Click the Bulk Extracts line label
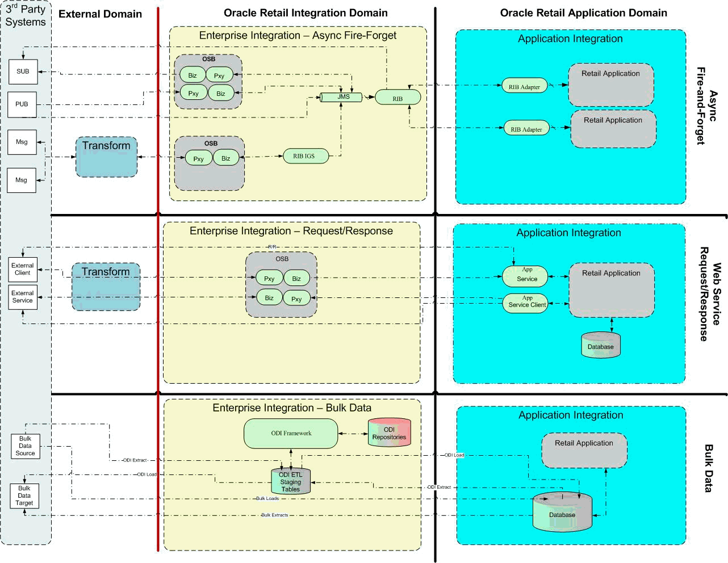The image size is (728, 563). 274,515
